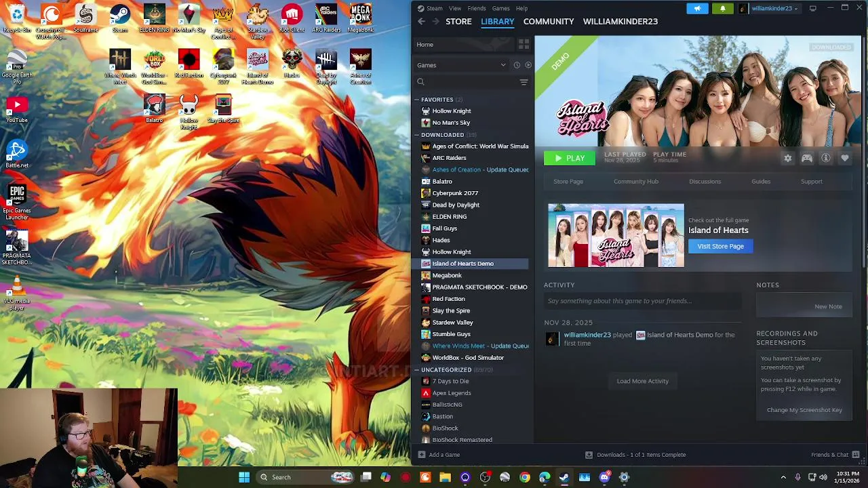Viewport: 868px width, 488px height.
Task: Select Megabonk desktop icon
Action: 360,18
